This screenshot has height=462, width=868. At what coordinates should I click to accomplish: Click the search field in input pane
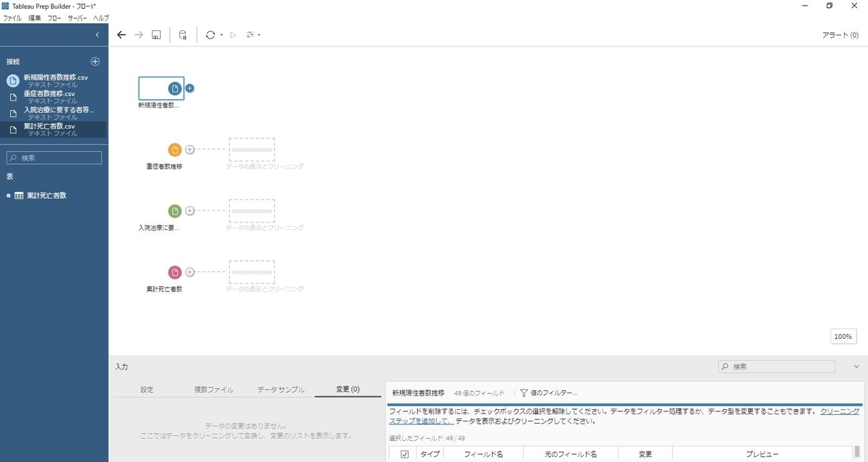(x=776, y=367)
